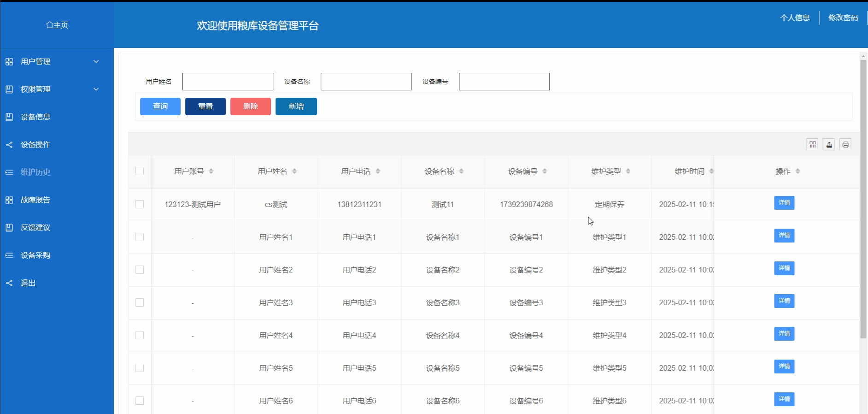Viewport: 868px width, 414px height.
Task: Click the book icon beside 权限管理
Action: (x=9, y=89)
